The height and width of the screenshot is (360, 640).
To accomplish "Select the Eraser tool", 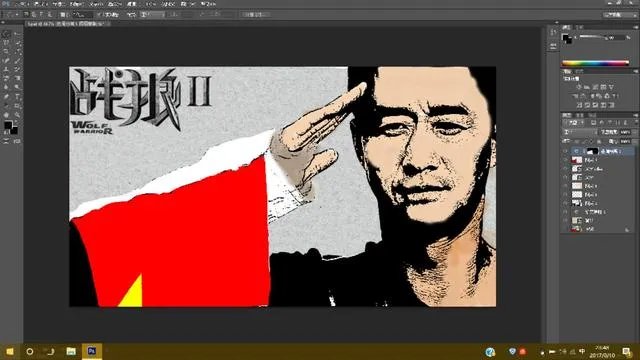I will pos(6,78).
